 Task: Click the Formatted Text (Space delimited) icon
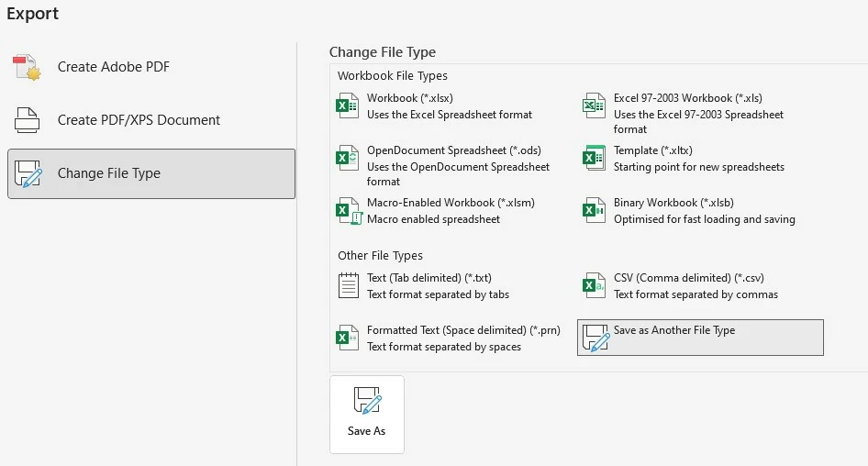[x=348, y=338]
